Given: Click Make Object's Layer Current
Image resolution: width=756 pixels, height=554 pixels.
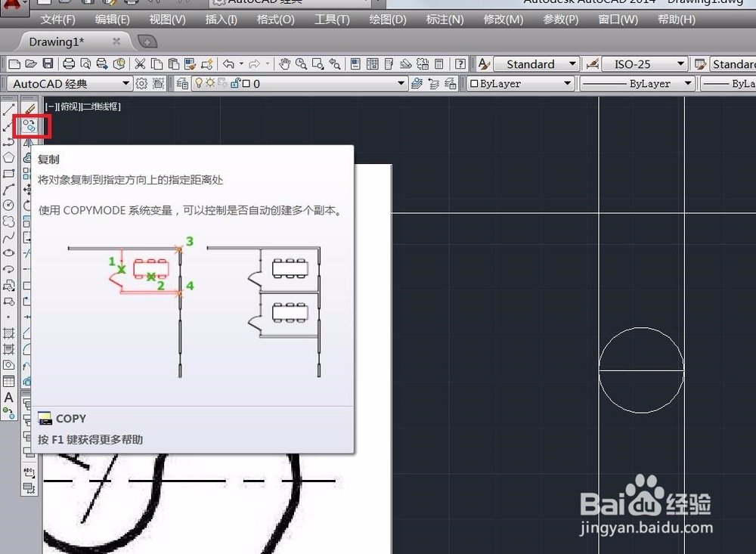Looking at the screenshot, I should 417,83.
